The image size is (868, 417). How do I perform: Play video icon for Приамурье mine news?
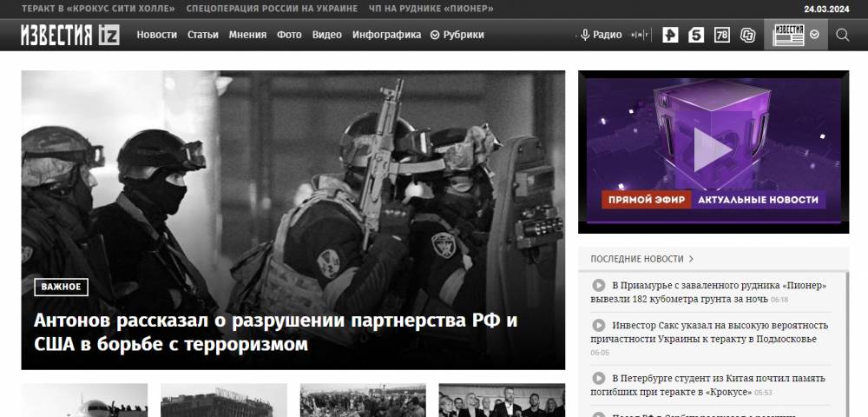tap(599, 285)
